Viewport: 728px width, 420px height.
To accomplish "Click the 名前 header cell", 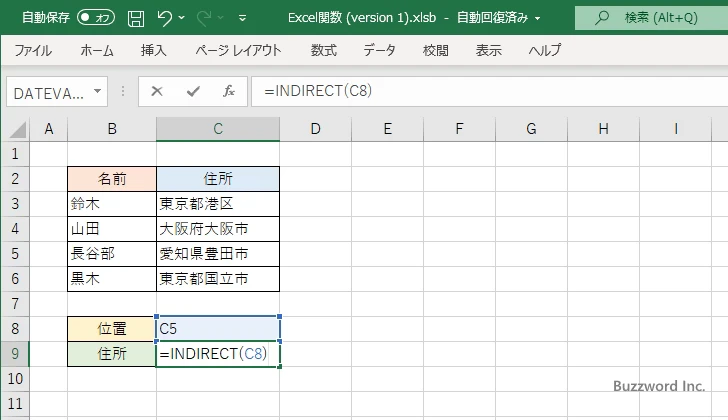I will tap(112, 179).
